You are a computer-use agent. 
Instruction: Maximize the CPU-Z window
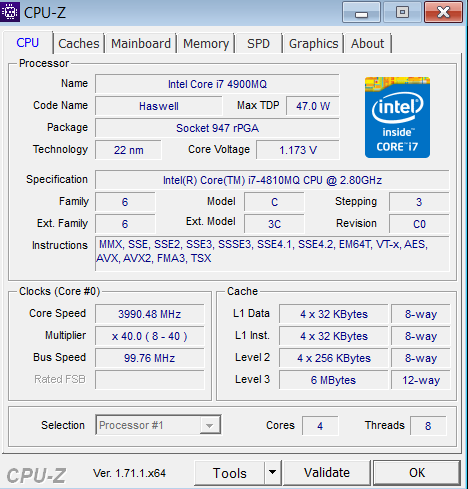402,13
